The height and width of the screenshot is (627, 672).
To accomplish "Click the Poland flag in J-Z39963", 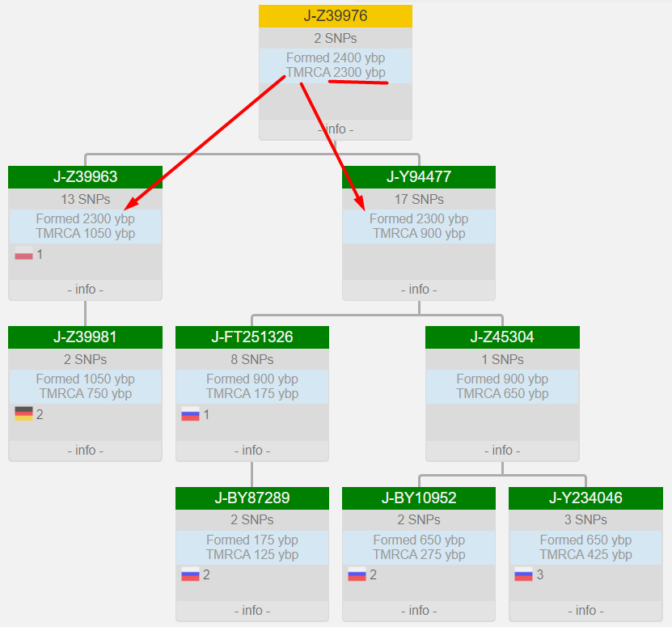I will click(23, 254).
